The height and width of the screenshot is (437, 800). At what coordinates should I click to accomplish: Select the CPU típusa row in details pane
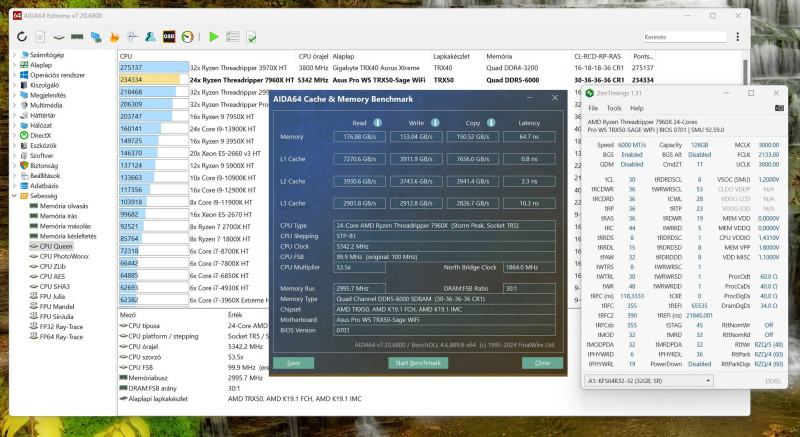tap(144, 326)
